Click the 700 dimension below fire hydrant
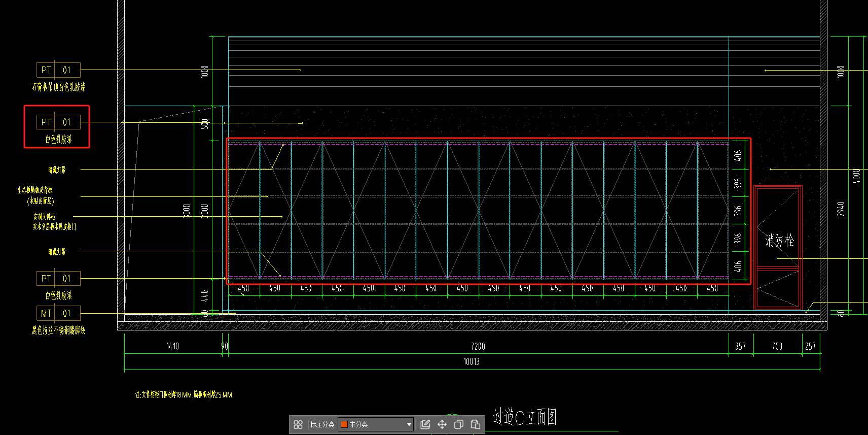Screen dimensions: 868x435 777,346
